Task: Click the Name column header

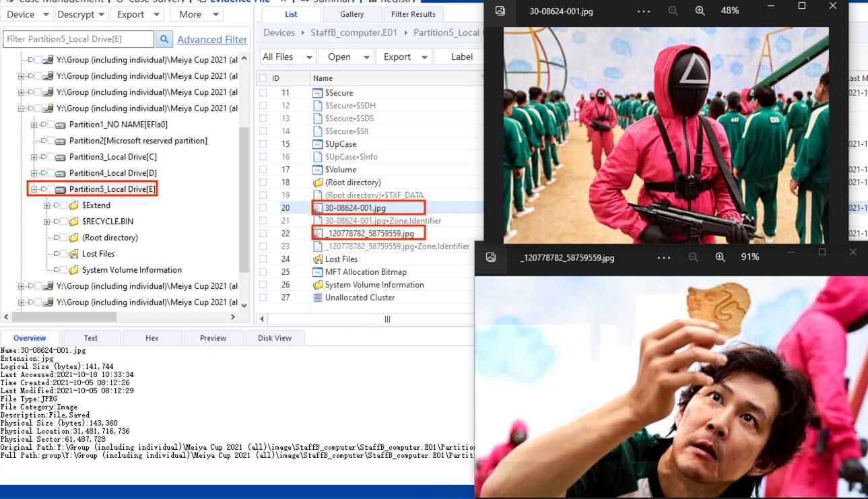Action: pos(396,78)
